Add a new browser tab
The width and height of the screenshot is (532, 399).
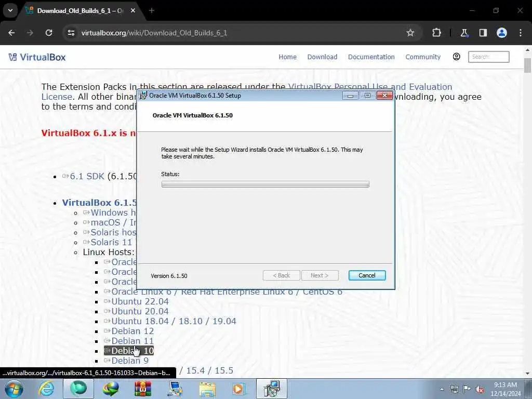click(152, 10)
